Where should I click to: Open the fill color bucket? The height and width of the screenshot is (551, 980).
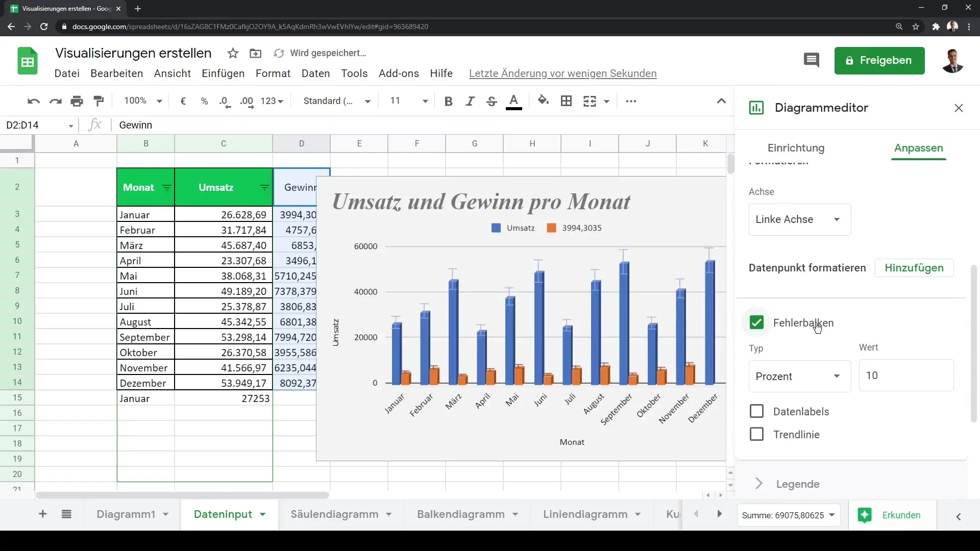point(544,101)
